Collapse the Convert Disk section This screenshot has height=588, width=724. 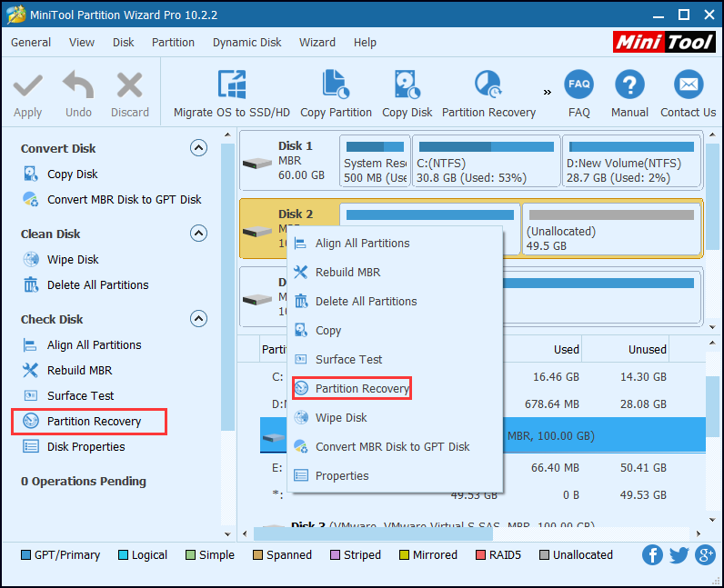coord(198,148)
